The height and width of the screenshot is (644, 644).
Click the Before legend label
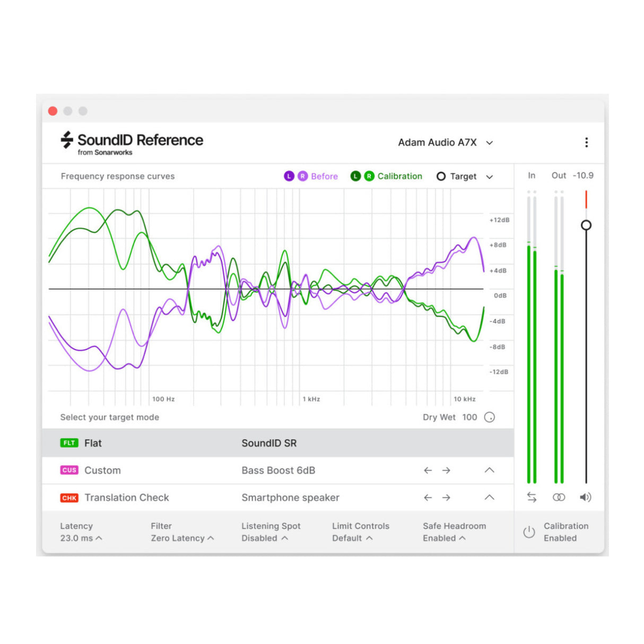pyautogui.click(x=324, y=176)
